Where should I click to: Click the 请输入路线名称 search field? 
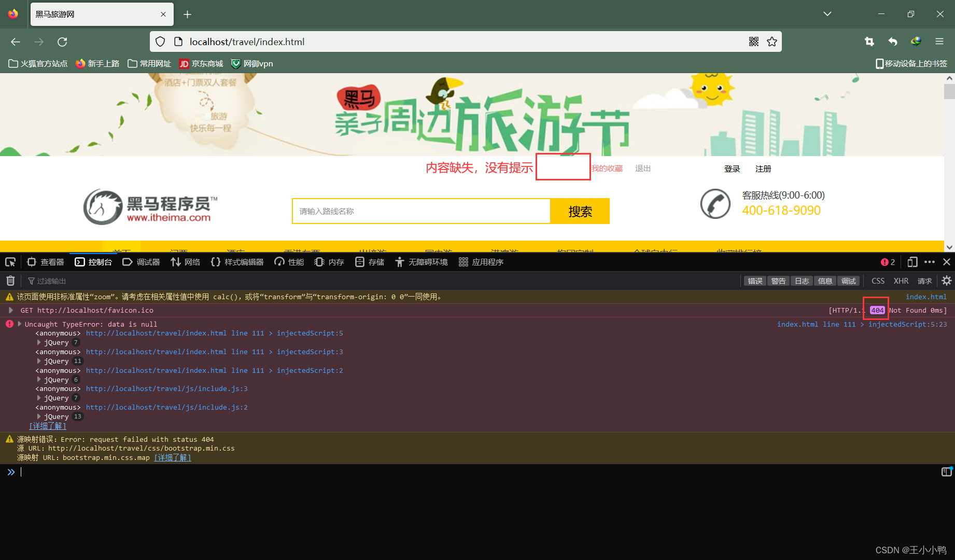pos(422,211)
